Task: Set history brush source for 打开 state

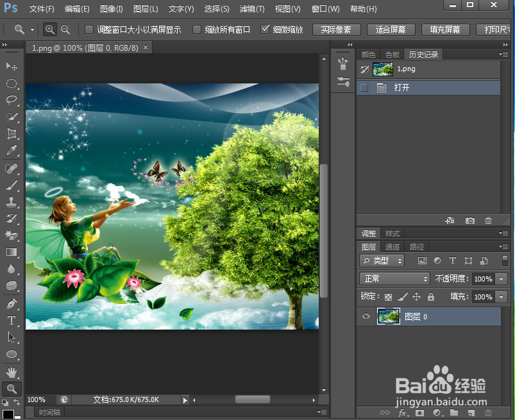Action: (364, 88)
